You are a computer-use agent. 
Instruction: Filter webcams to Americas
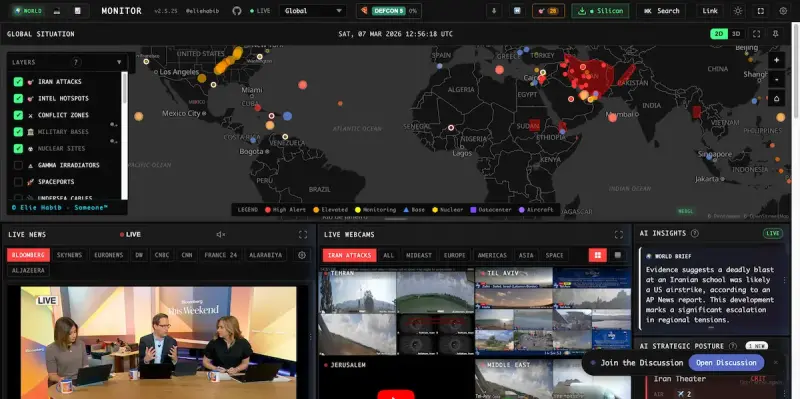click(x=492, y=255)
